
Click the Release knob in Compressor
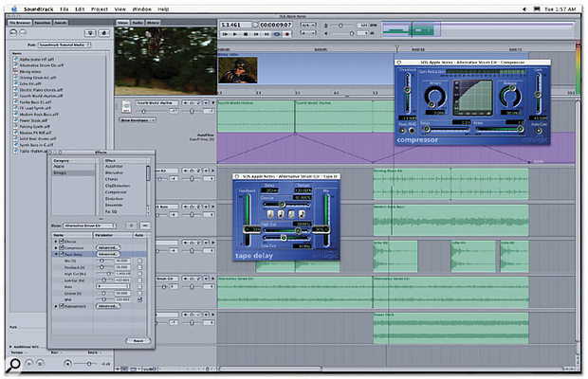(510, 97)
